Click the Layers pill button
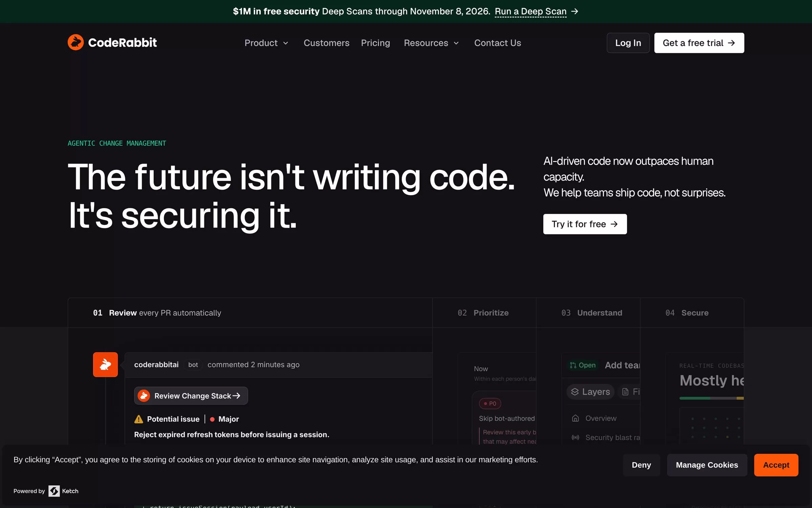Screen dimensions: 812x508 pos(590,392)
